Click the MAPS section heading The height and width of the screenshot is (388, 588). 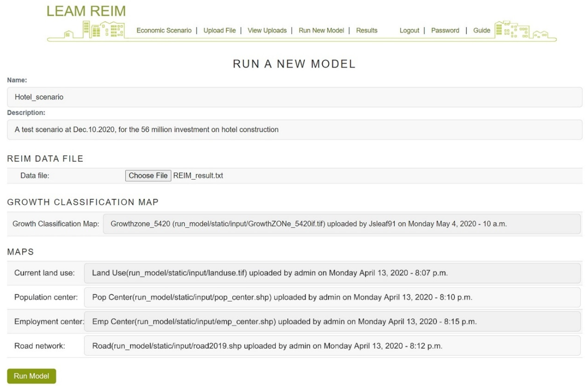click(21, 252)
